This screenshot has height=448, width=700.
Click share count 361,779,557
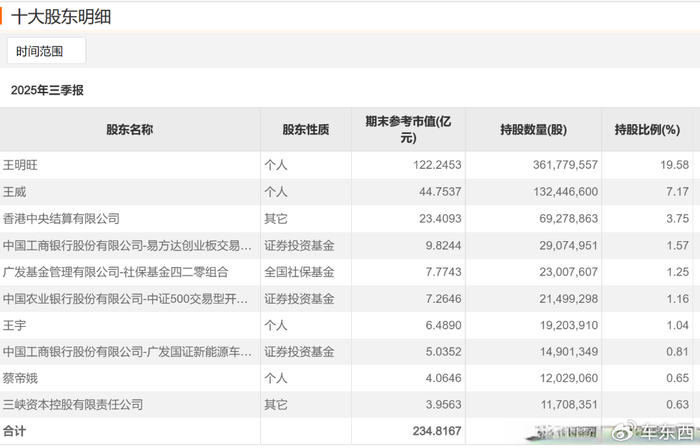tap(565, 165)
